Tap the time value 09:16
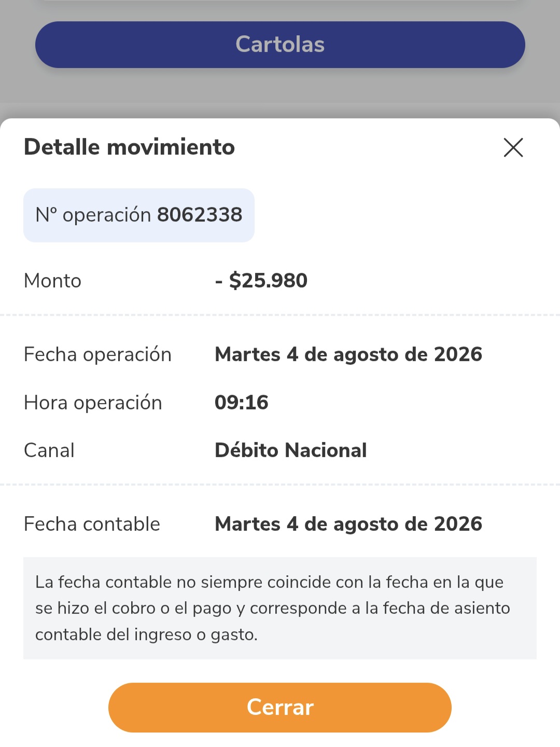Viewport: 560px width, 747px height. click(x=242, y=403)
